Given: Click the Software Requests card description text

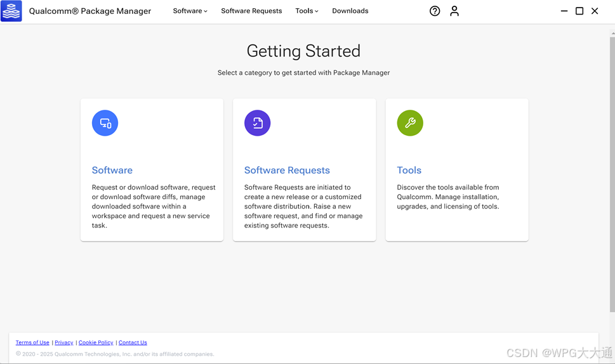Looking at the screenshot, I should pyautogui.click(x=303, y=207).
